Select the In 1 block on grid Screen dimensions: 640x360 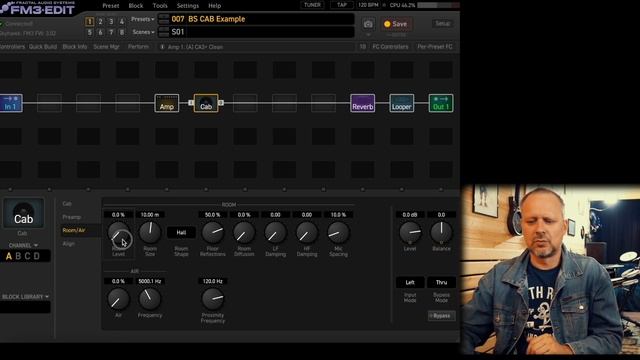[x=10, y=103]
